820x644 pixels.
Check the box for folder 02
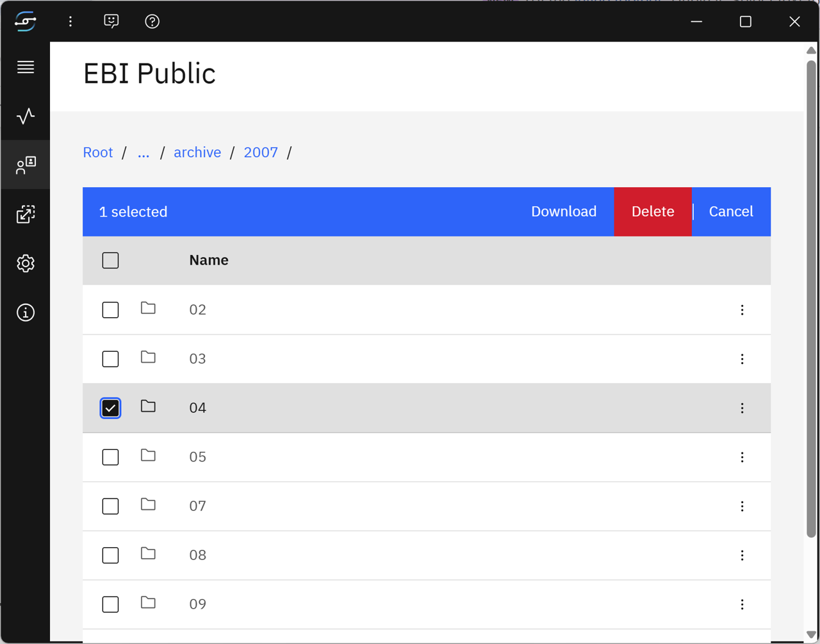tap(110, 310)
